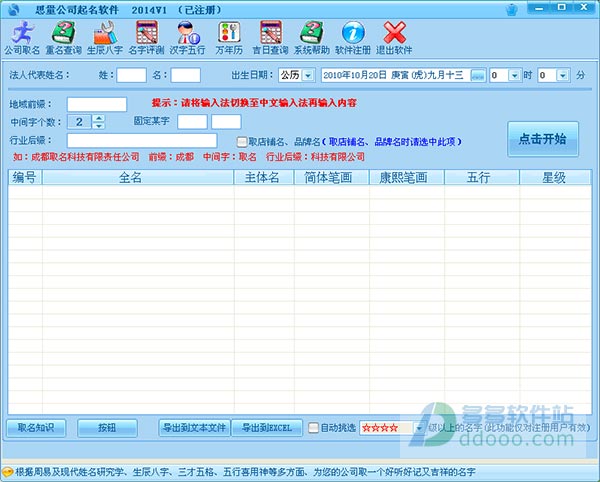Open the birth date picker button
Image resolution: width=600 pixels, height=482 pixels.
[x=478, y=75]
